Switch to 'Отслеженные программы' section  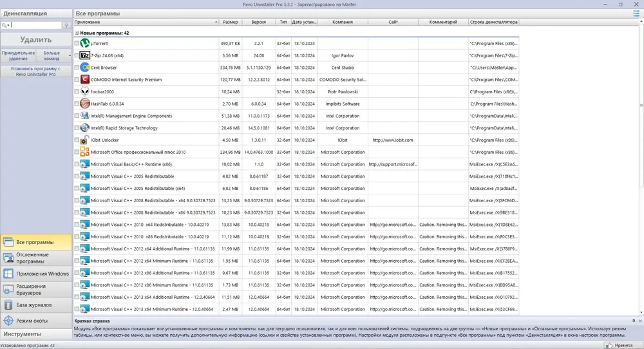[x=36, y=258]
